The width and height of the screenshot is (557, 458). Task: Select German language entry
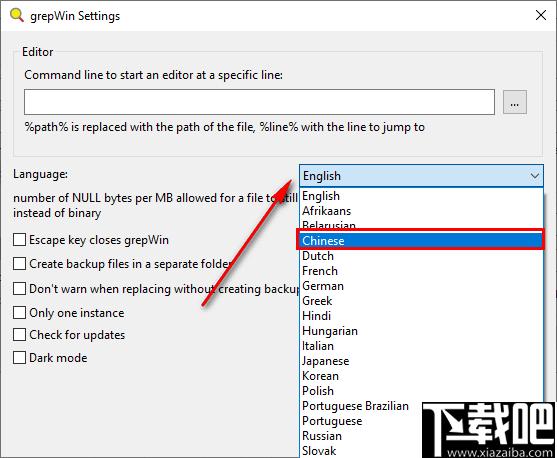point(421,286)
